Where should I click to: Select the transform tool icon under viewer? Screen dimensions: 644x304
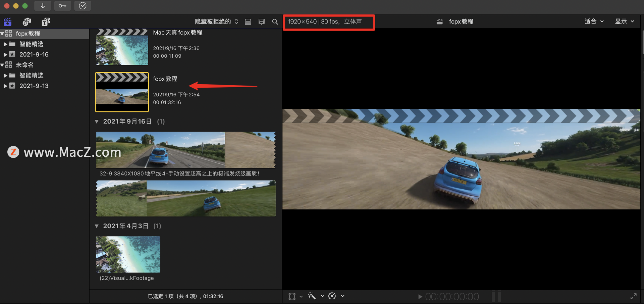tap(292, 296)
